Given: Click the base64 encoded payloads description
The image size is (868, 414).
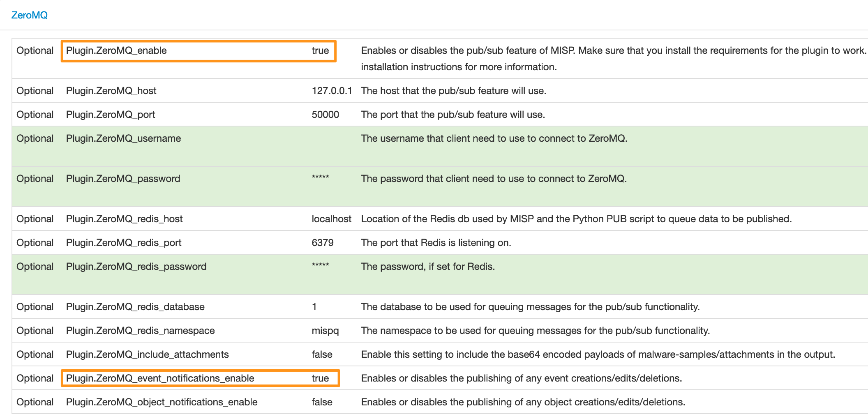Looking at the screenshot, I should click(598, 354).
